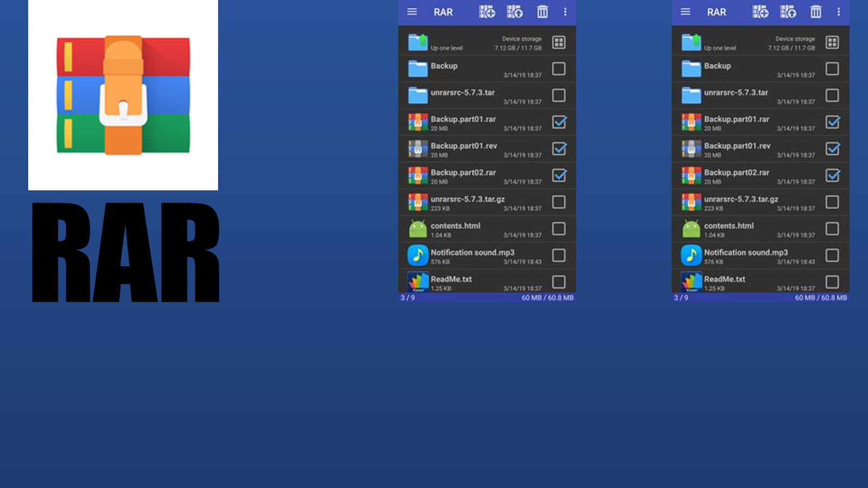This screenshot has width=868, height=488.
Task: Enable selection of contents.html
Action: pyautogui.click(x=559, y=228)
